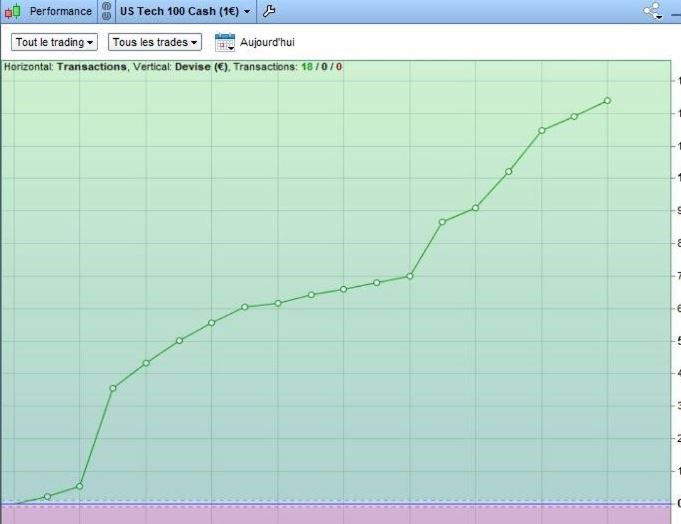Open the calendar date picker icon

pos(224,42)
